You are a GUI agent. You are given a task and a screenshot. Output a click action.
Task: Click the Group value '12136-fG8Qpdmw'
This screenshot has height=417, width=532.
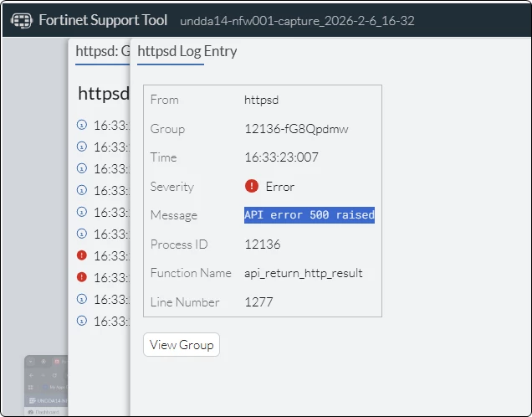(x=297, y=129)
